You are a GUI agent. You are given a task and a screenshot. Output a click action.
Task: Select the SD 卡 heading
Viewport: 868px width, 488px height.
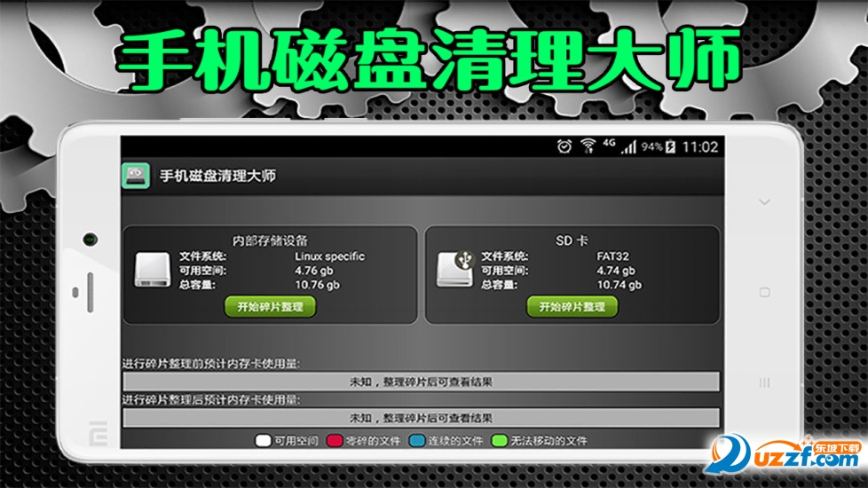[x=572, y=240]
